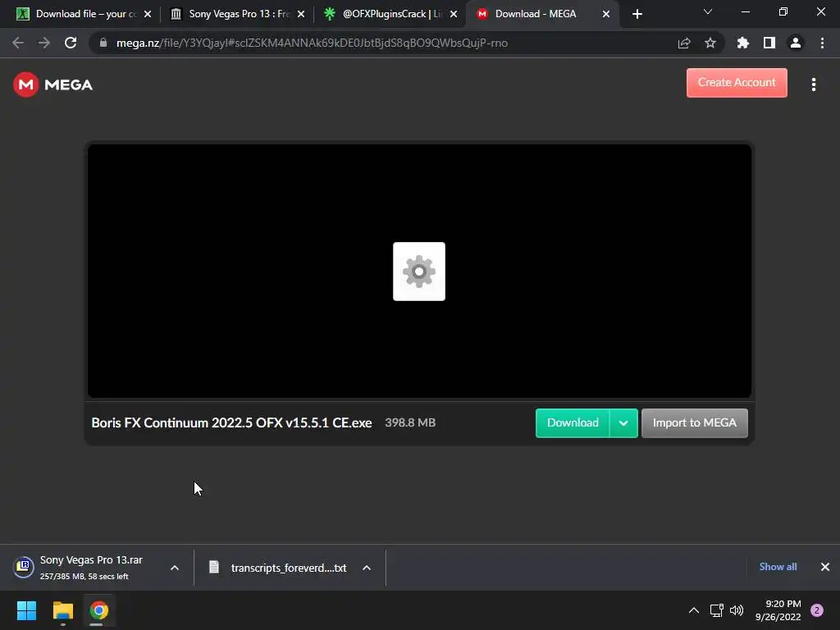840x630 pixels.
Task: Expand the Download options dropdown arrow
Action: coord(623,423)
